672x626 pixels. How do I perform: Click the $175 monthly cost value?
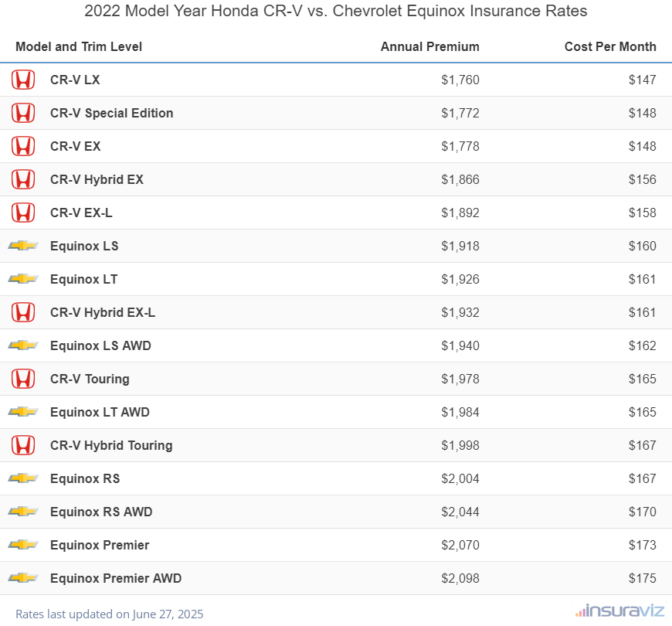643,578
